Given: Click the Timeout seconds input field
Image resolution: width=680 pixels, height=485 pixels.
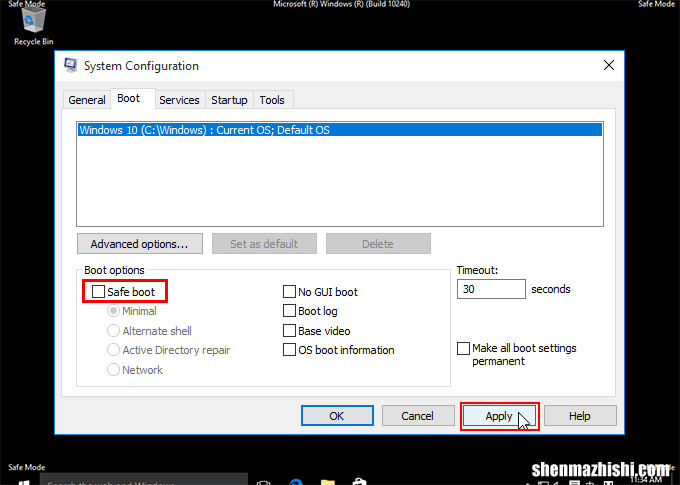Looking at the screenshot, I should coord(491,289).
